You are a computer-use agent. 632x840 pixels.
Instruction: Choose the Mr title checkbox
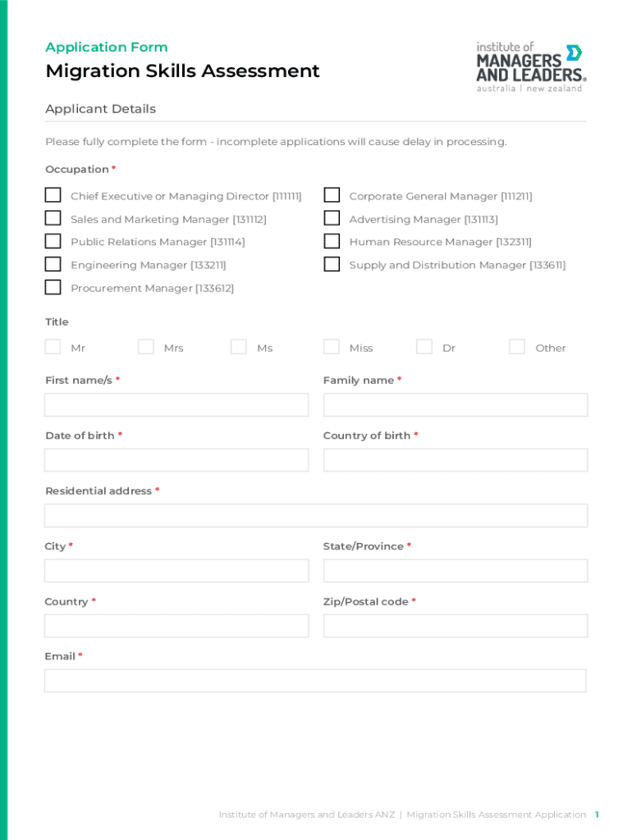pos(53,347)
